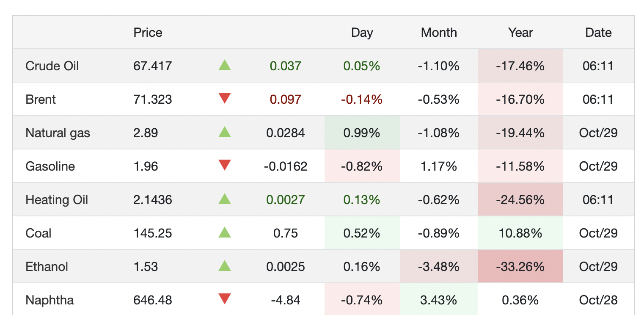Click Ethanol month change -3.48%

pyautogui.click(x=439, y=267)
